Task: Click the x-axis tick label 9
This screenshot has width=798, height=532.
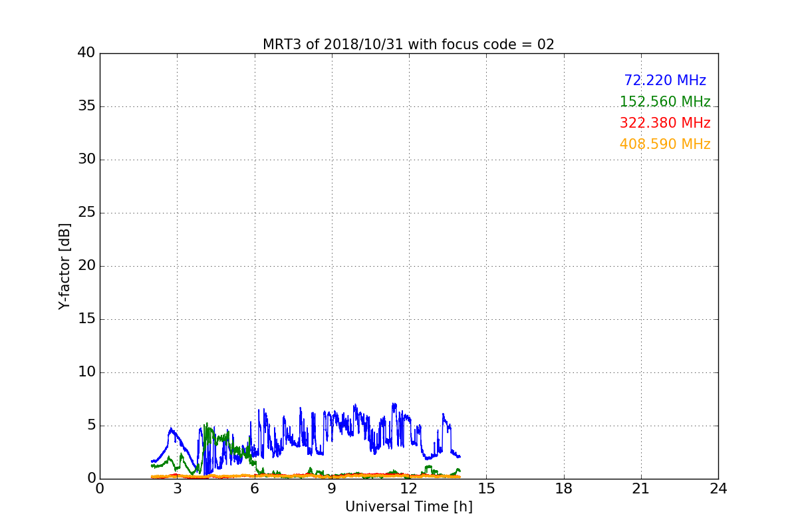Action: tap(332, 489)
